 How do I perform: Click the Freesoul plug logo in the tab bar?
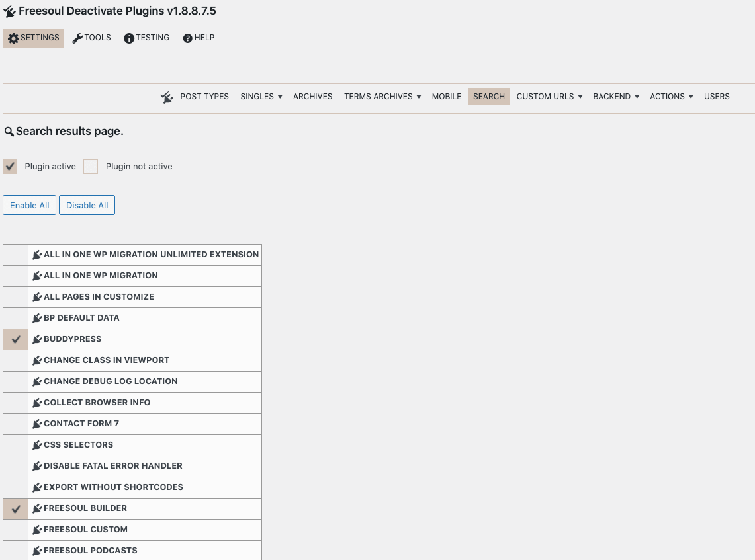pyautogui.click(x=166, y=97)
